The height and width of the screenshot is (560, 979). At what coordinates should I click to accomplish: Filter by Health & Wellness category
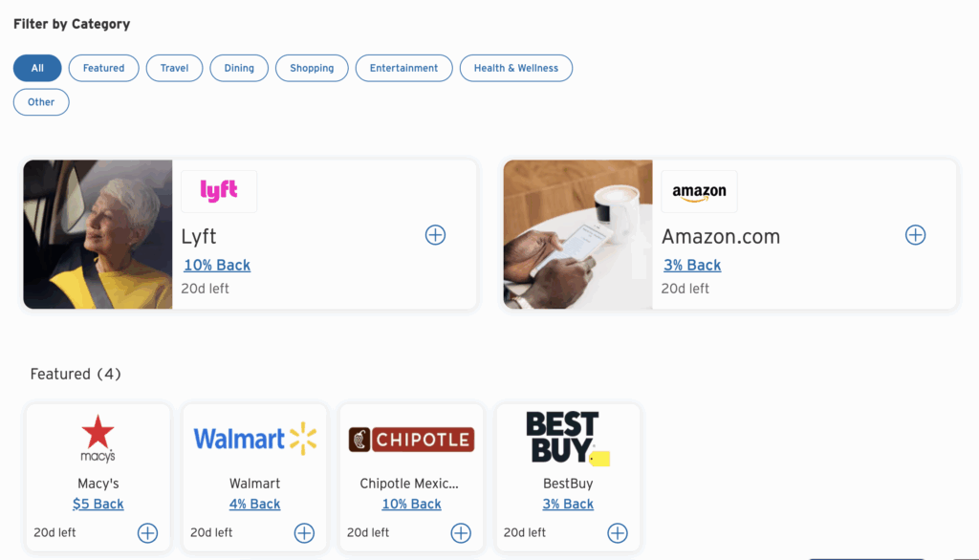point(515,68)
